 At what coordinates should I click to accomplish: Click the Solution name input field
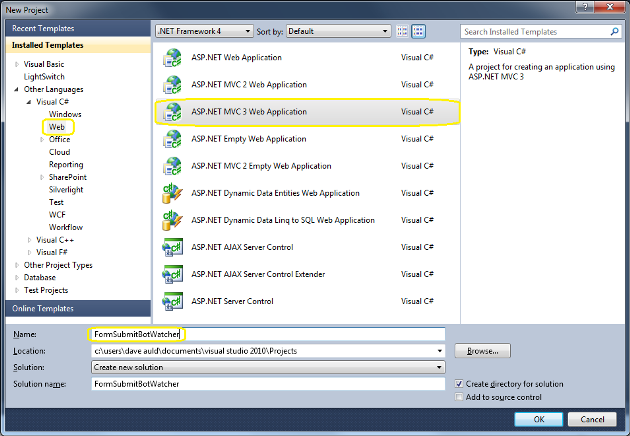(x=268, y=384)
